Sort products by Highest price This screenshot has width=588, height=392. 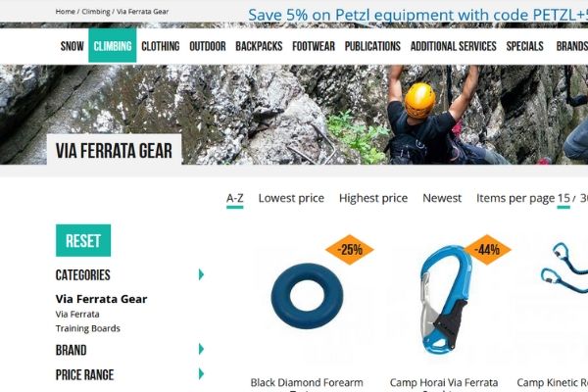pos(373,198)
